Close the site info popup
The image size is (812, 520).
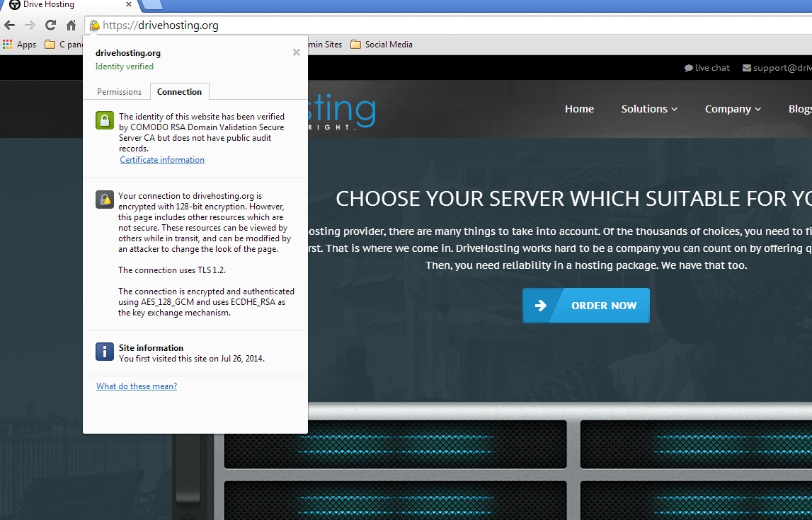pos(296,52)
